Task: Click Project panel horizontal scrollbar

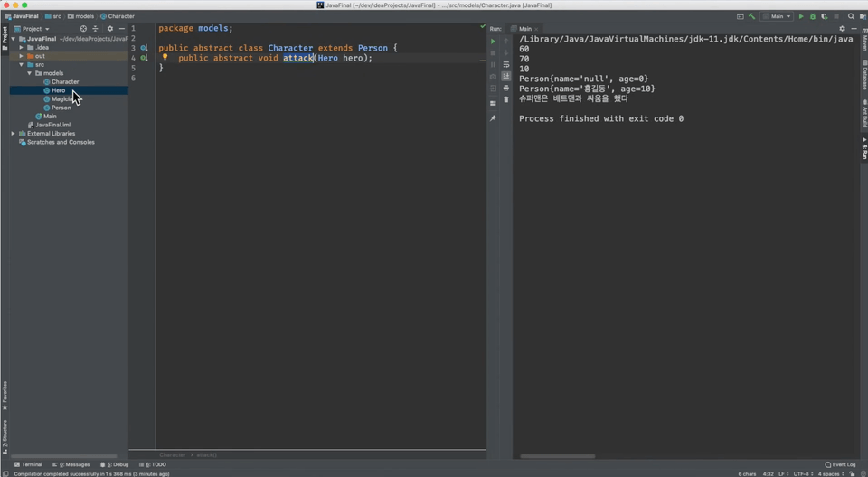Action: point(63,456)
